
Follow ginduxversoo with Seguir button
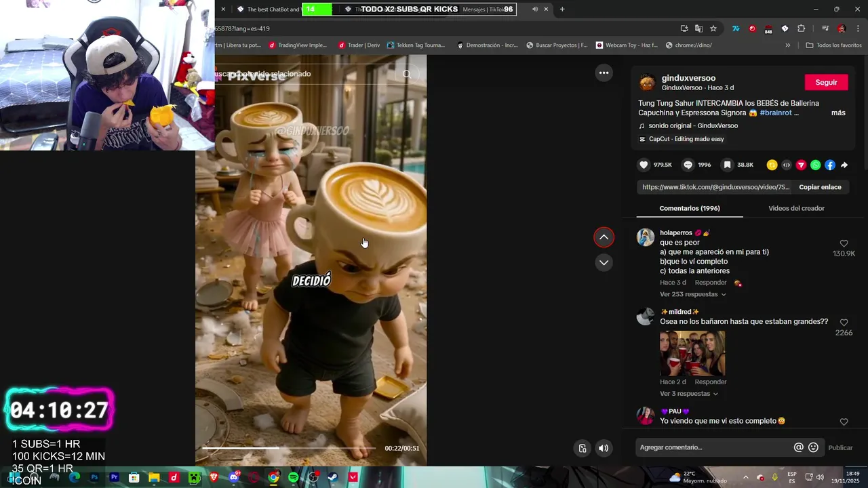click(826, 82)
